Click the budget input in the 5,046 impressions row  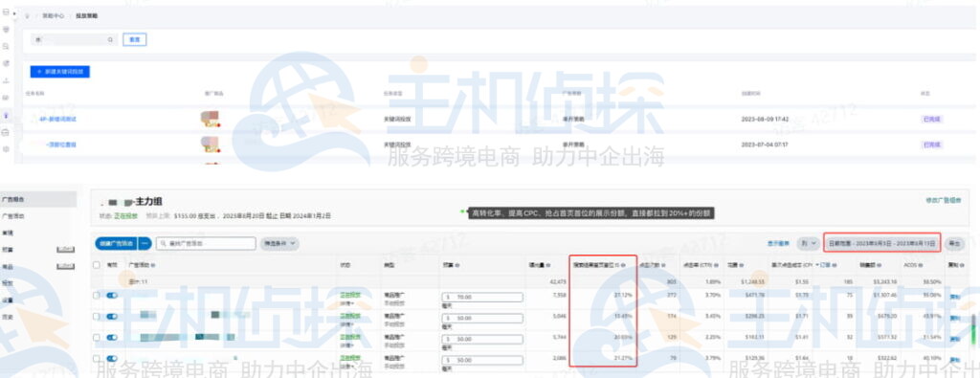click(x=482, y=318)
